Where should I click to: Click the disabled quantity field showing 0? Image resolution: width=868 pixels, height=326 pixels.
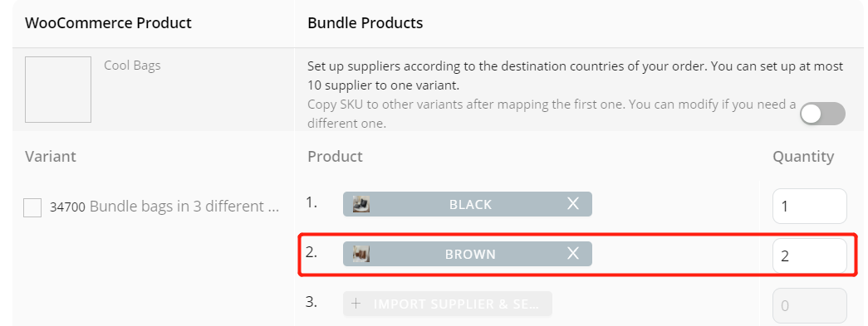click(x=809, y=305)
